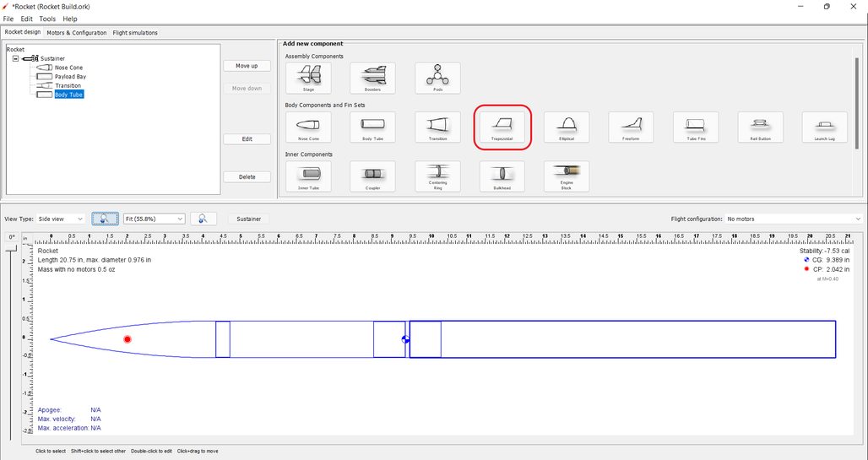Add a Nose Cone component
868x460 pixels.
pyautogui.click(x=308, y=127)
